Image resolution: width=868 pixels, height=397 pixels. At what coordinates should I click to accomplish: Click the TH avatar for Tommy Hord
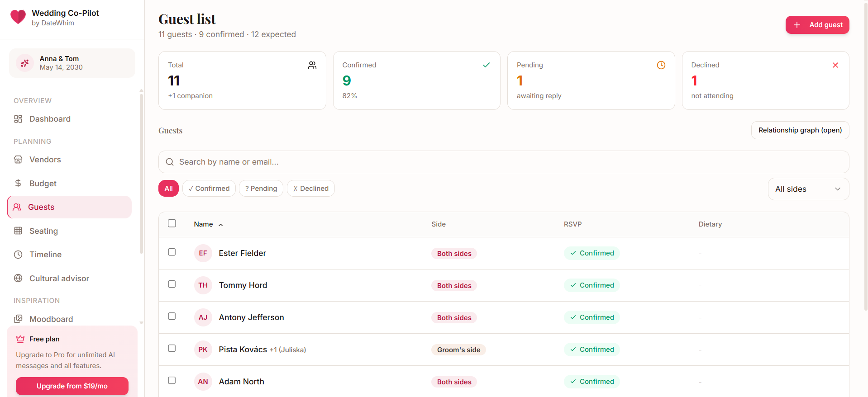tap(203, 285)
